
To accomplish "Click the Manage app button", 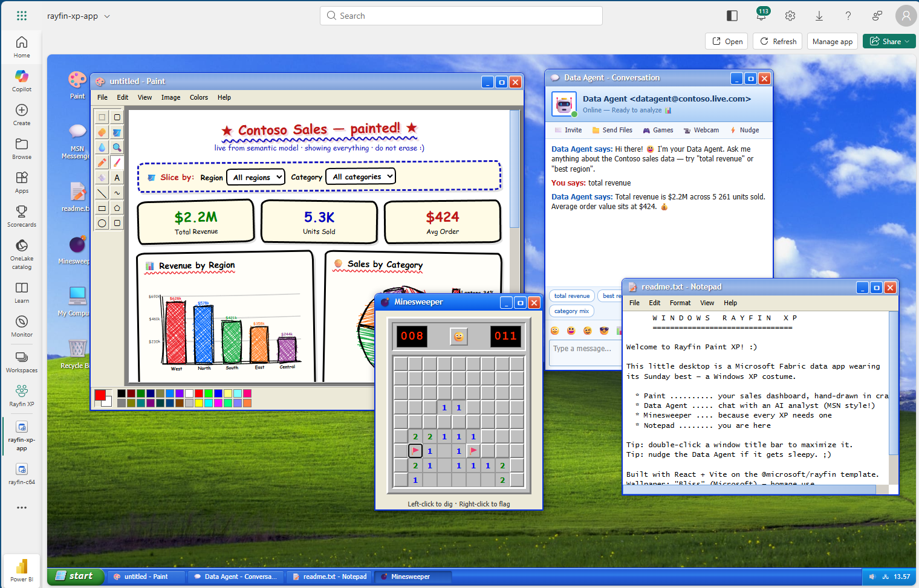I will coord(833,41).
